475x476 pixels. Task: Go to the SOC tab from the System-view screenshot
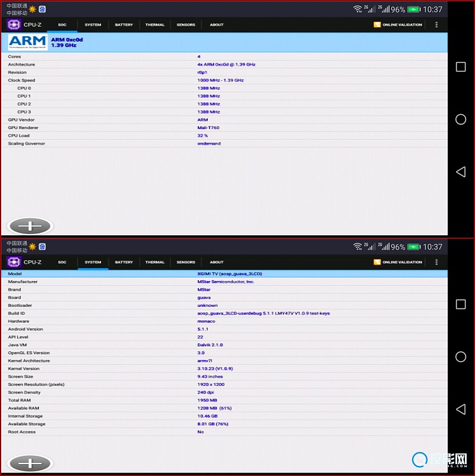point(62,262)
